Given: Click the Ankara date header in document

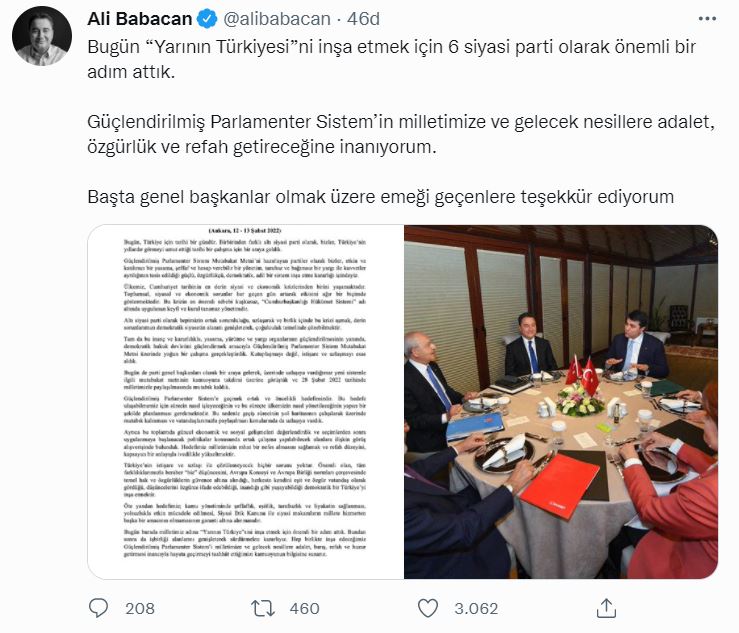Looking at the screenshot, I should (245, 230).
